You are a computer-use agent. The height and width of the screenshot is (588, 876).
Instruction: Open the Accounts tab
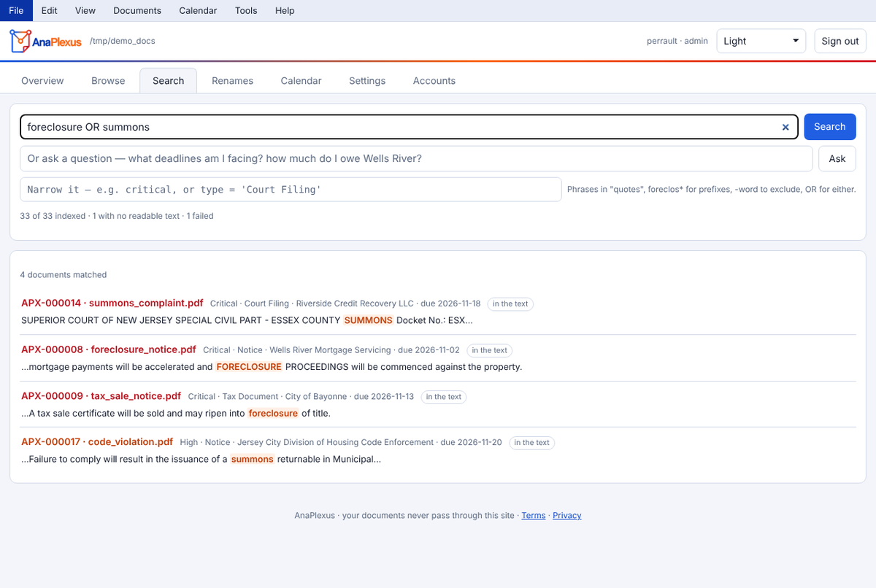(434, 81)
